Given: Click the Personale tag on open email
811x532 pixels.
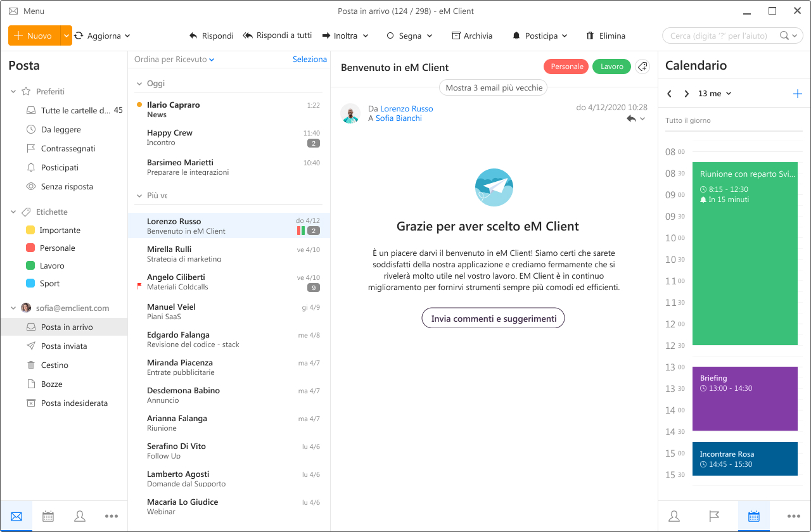Looking at the screenshot, I should pyautogui.click(x=566, y=66).
